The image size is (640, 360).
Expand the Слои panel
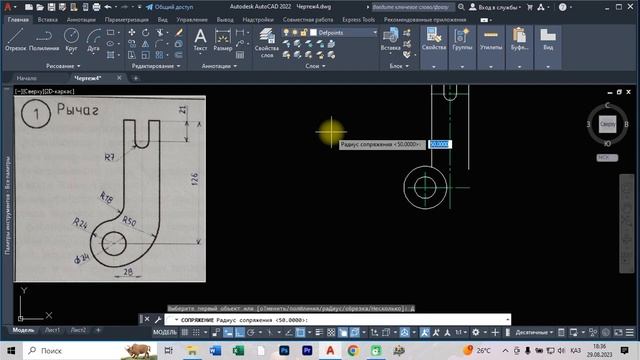click(x=315, y=66)
